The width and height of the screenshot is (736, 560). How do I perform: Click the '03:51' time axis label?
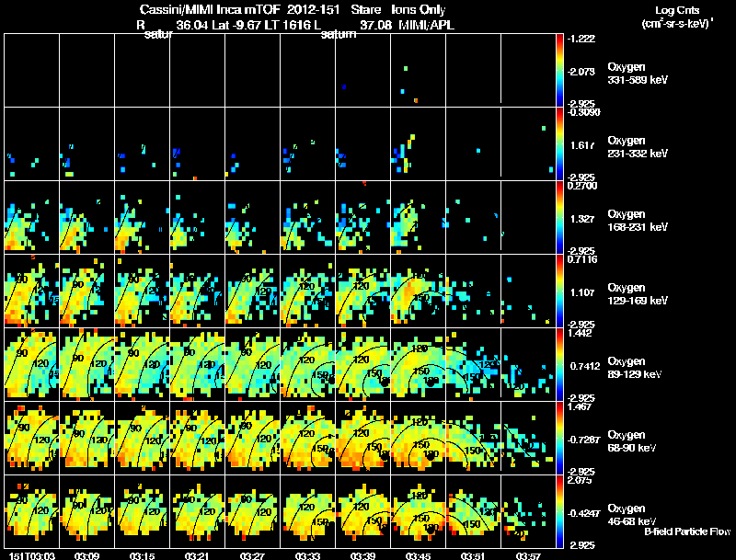[x=473, y=555]
